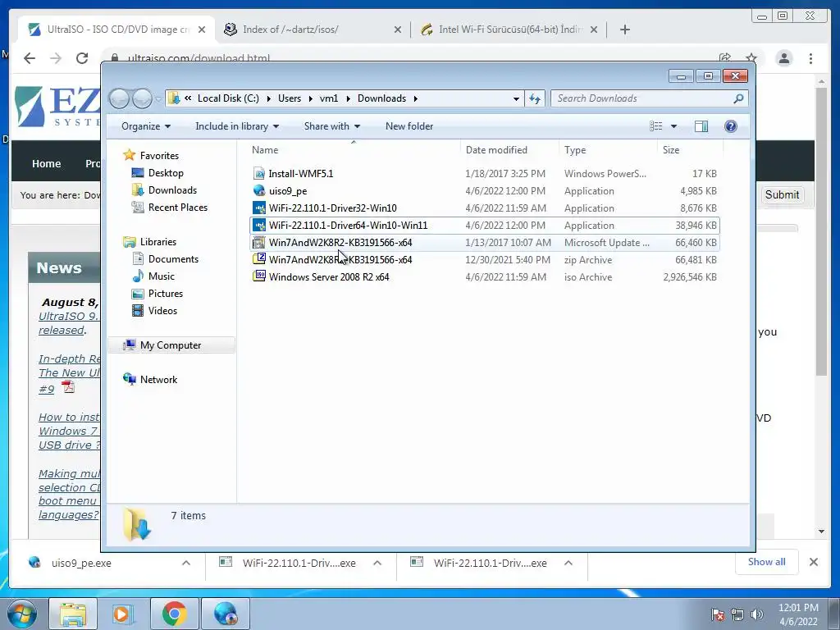840x630 pixels.
Task: Open Chrome three-dot menu
Action: coord(810,58)
